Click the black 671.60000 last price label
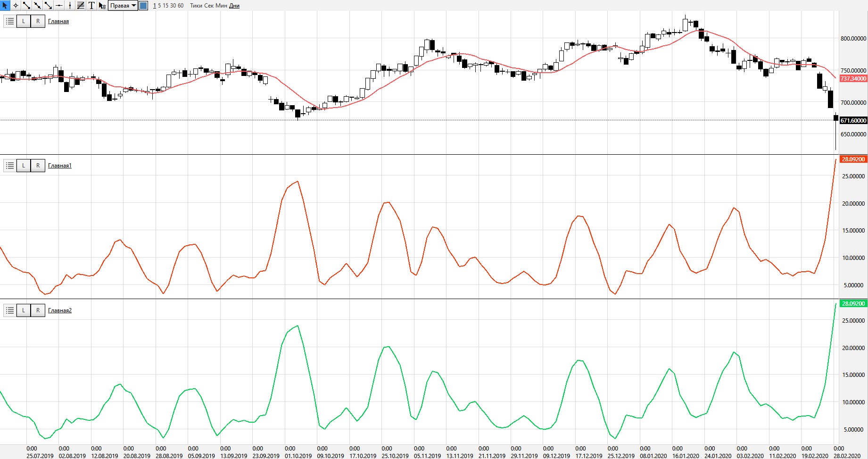This screenshot has width=868, height=459. (x=853, y=121)
